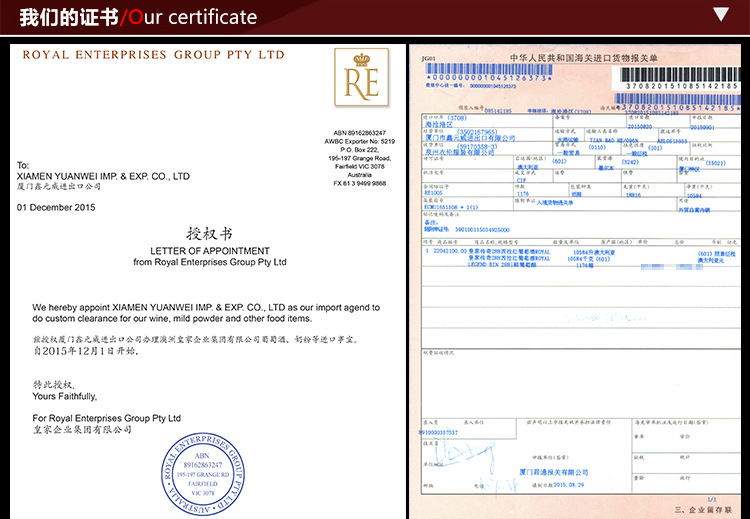Click the white down-arrow triangle in header
The image size is (750, 519).
coord(721,14)
